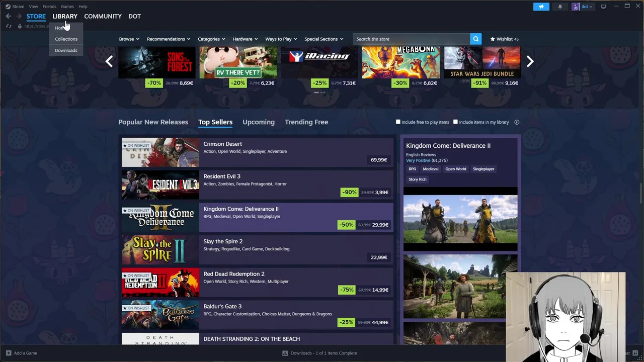The height and width of the screenshot is (362, 644).
Task: Expand the Recommendations dropdown
Action: click(x=169, y=39)
